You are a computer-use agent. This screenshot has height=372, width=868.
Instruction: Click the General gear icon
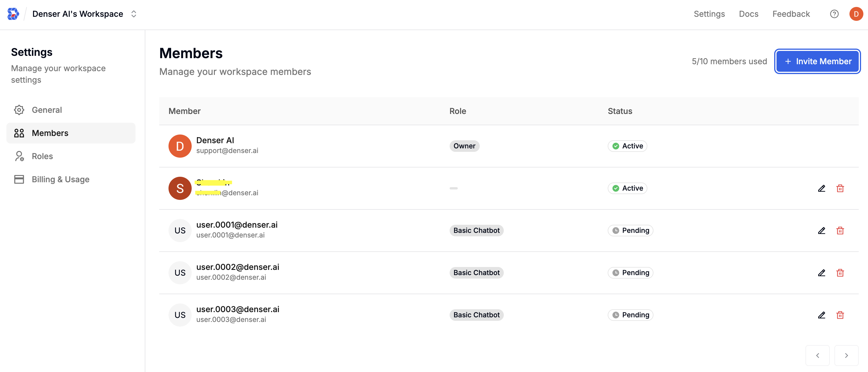pyautogui.click(x=19, y=110)
